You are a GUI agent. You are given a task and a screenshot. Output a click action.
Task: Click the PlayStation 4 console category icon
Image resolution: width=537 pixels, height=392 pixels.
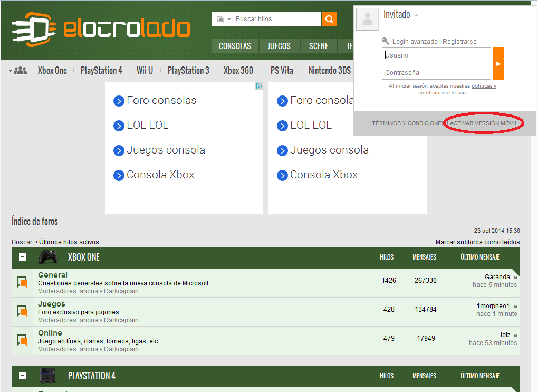coord(47,376)
